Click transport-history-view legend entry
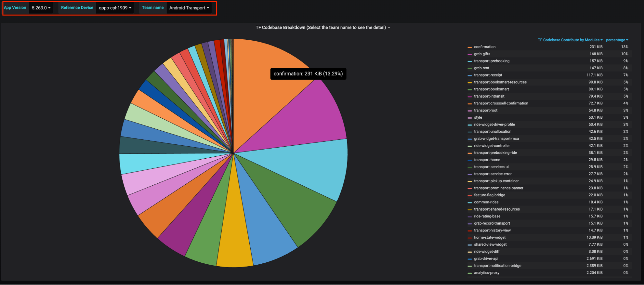Viewport: 644px width, 285px height. point(492,231)
